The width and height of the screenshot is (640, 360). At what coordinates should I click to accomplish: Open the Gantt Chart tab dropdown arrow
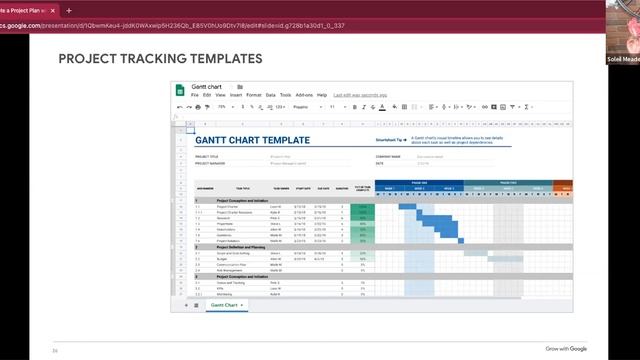pos(242,305)
